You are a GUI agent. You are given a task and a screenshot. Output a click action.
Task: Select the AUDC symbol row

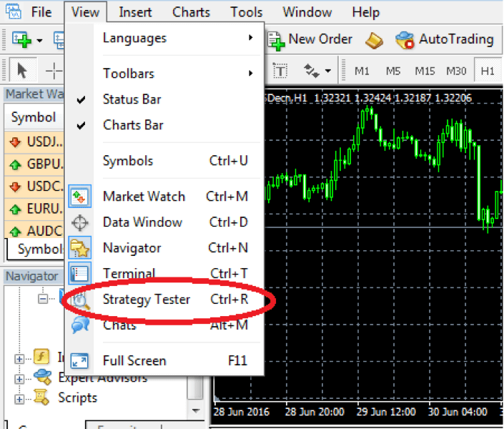34,230
